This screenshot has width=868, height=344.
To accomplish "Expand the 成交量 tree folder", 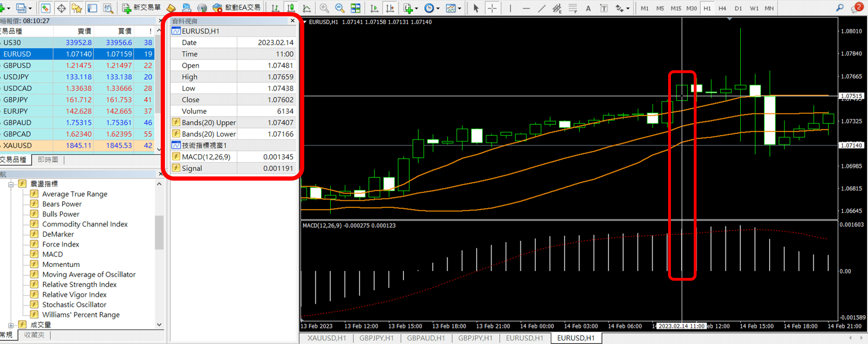I will click(x=11, y=325).
